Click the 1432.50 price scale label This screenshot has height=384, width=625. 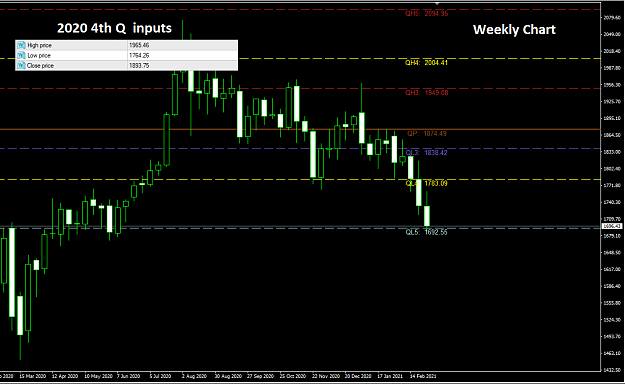[x=612, y=370]
